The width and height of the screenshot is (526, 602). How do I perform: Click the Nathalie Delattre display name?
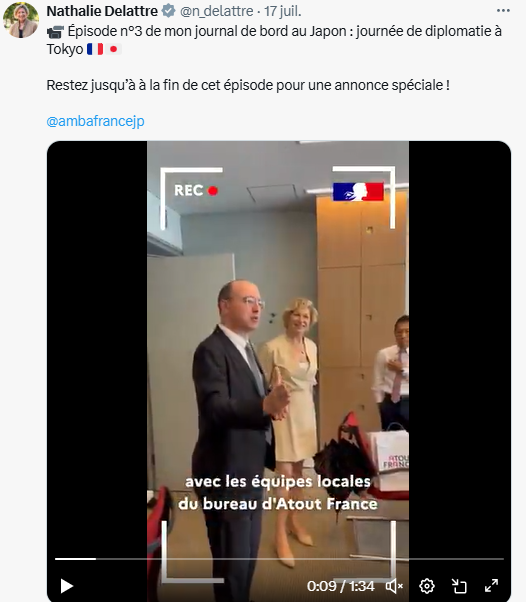click(102, 11)
